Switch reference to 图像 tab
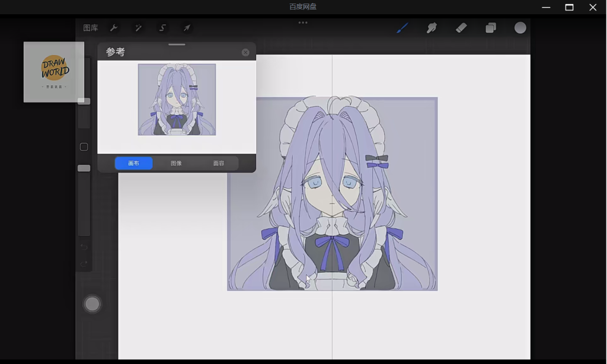The image size is (607, 364). 176,163
